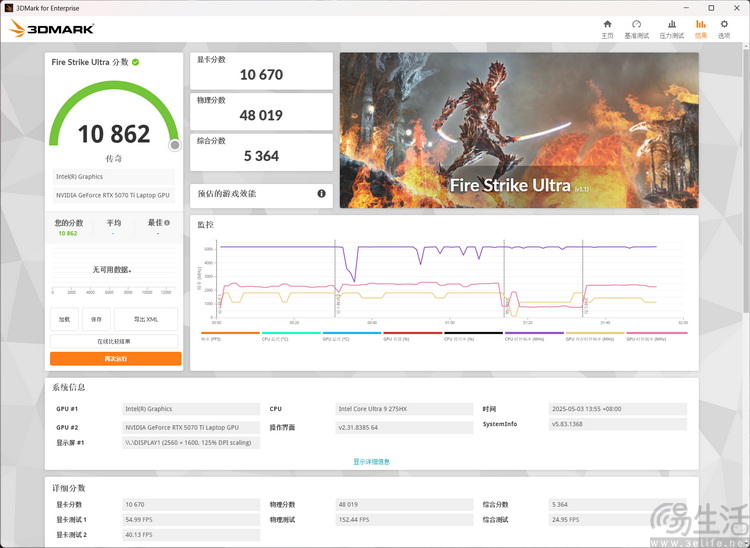The height and width of the screenshot is (548, 750).
Task: Click the GPU #1 Intel(R) Graphics value
Action: pyautogui.click(x=191, y=409)
